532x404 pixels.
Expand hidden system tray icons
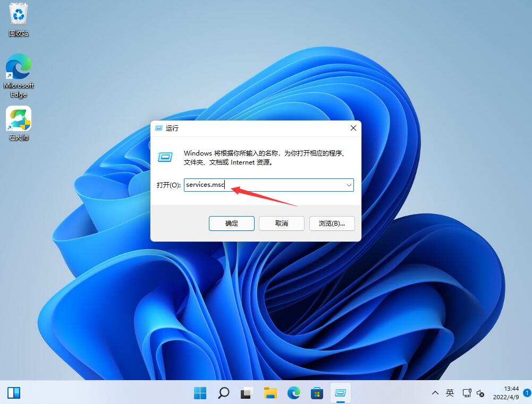pos(435,393)
